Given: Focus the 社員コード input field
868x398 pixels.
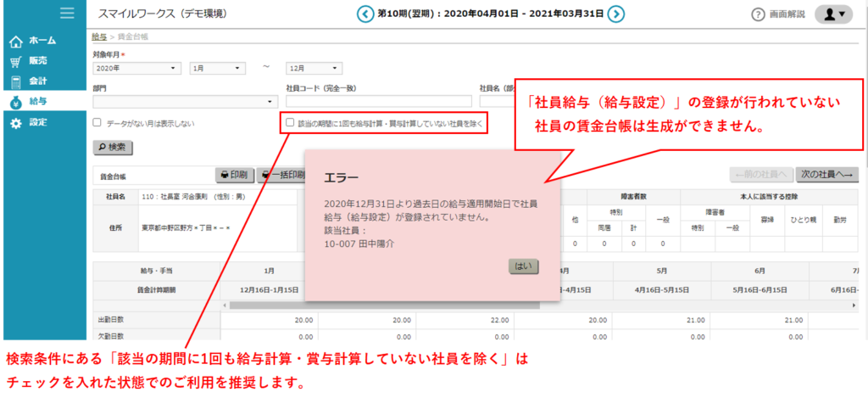Looking at the screenshot, I should [x=379, y=101].
